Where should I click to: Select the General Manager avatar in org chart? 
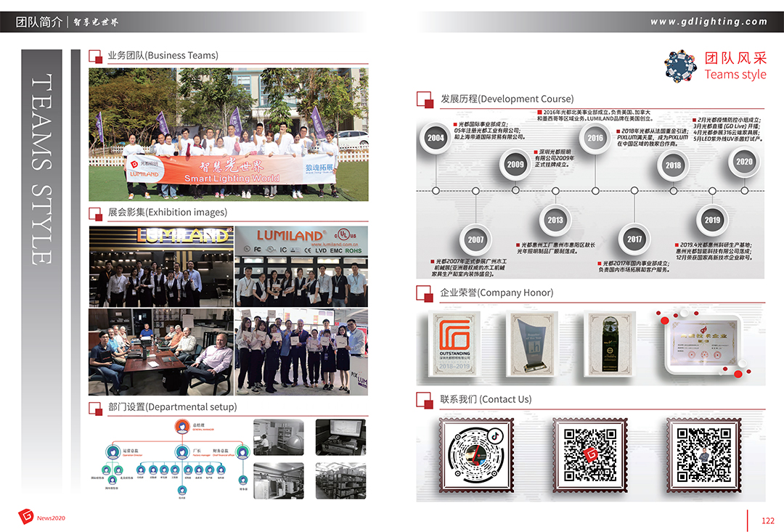(181, 426)
